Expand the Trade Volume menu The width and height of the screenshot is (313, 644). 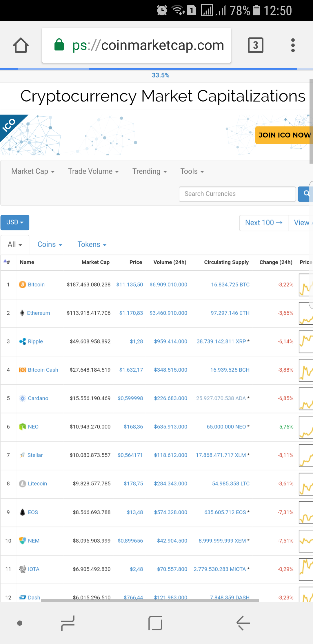[x=93, y=171]
